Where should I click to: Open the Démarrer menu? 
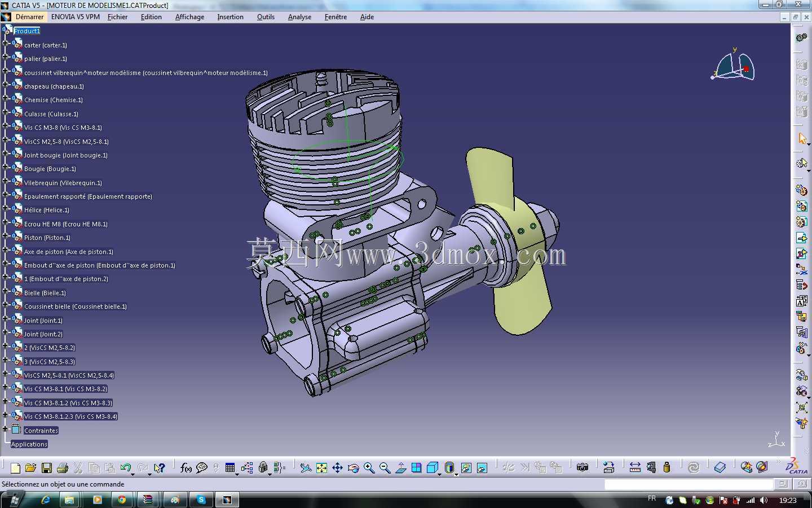click(x=29, y=17)
